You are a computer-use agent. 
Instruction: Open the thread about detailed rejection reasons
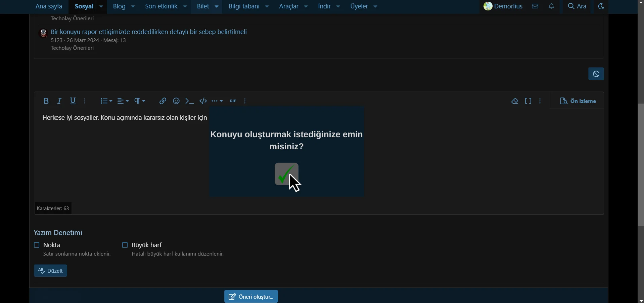[149, 32]
